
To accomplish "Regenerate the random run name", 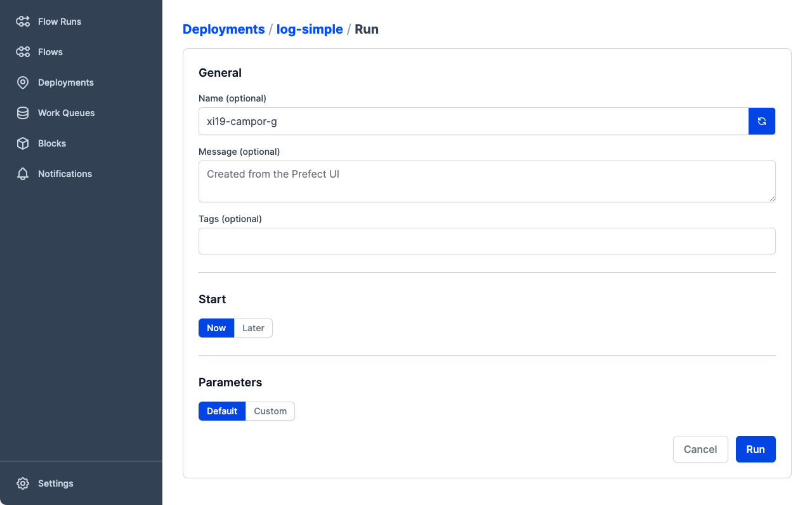I will click(x=762, y=121).
